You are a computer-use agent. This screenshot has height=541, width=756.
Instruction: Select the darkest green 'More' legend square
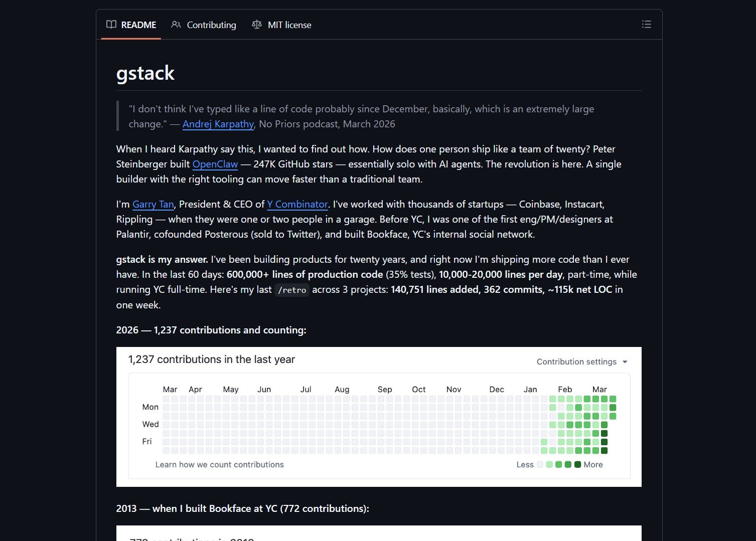click(x=578, y=464)
